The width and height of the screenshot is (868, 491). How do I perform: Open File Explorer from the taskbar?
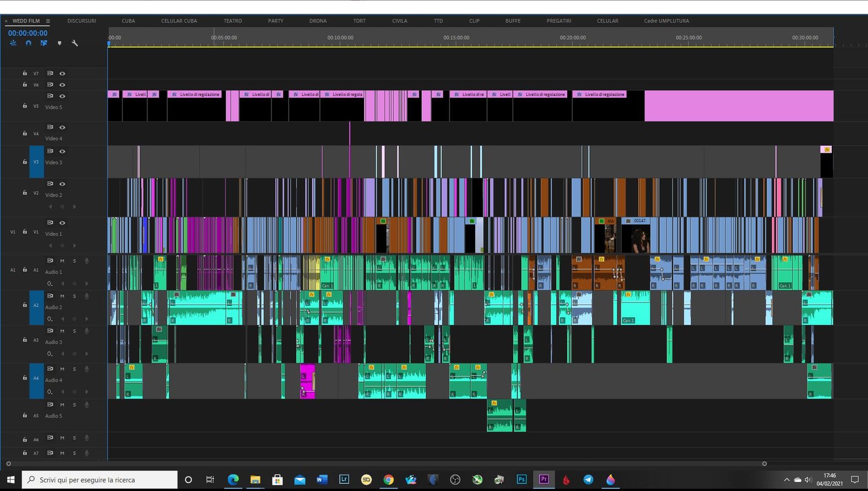(255, 479)
